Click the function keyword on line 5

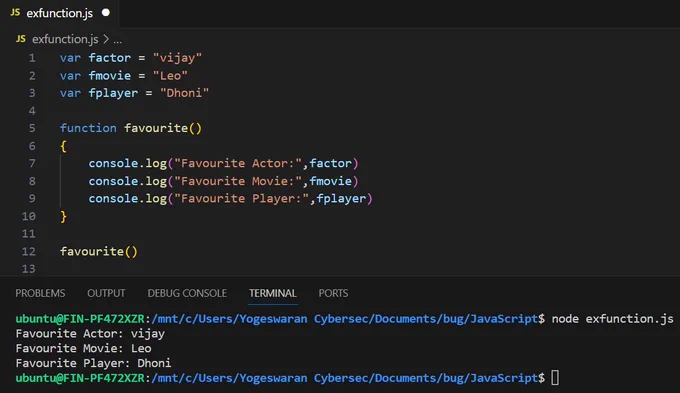pos(88,128)
